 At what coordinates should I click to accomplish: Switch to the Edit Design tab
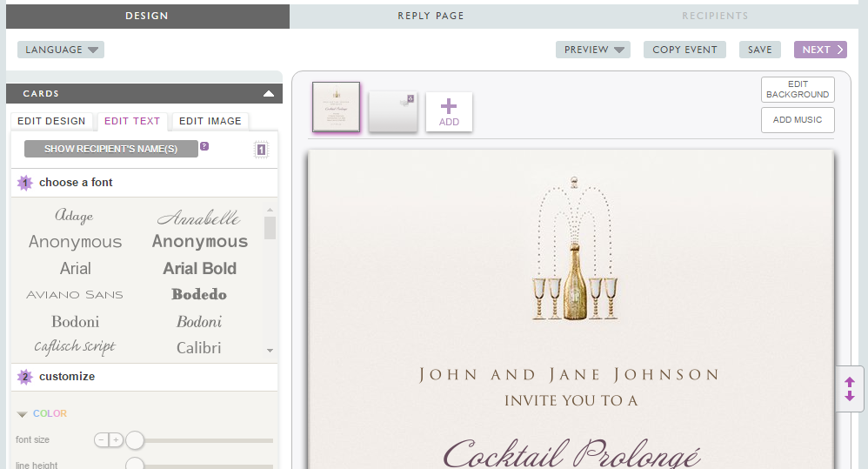[x=51, y=121]
